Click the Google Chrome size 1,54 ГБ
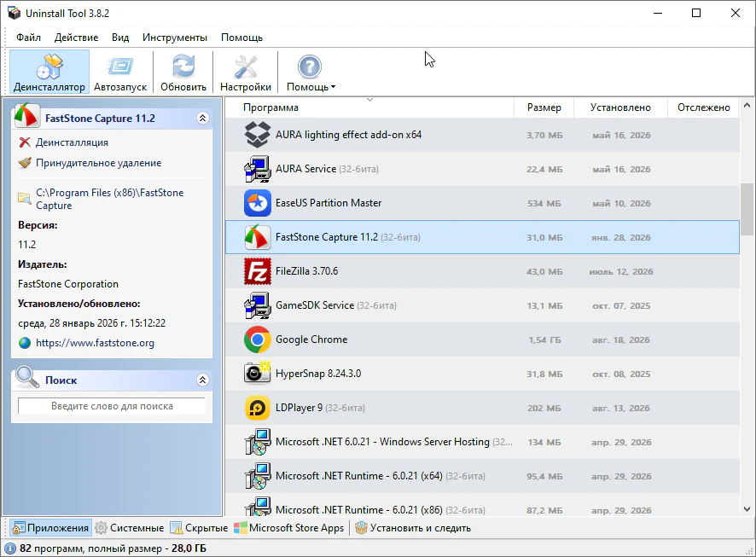 click(x=544, y=340)
